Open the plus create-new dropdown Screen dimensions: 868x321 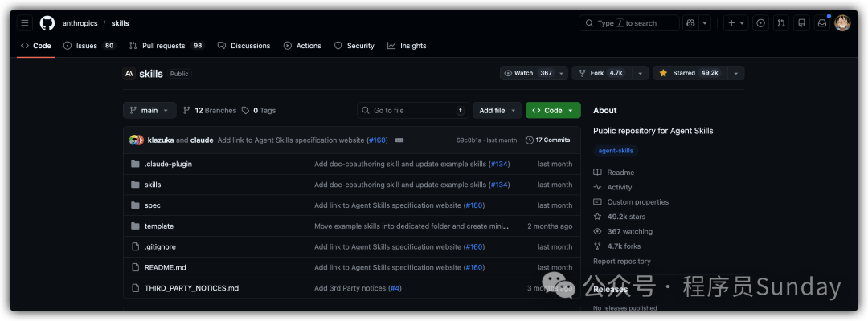coord(736,23)
